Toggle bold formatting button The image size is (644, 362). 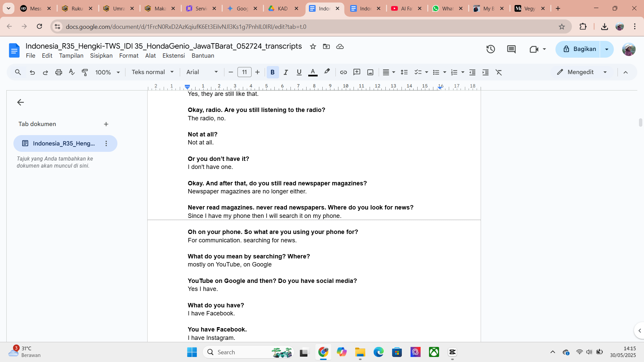(272, 72)
